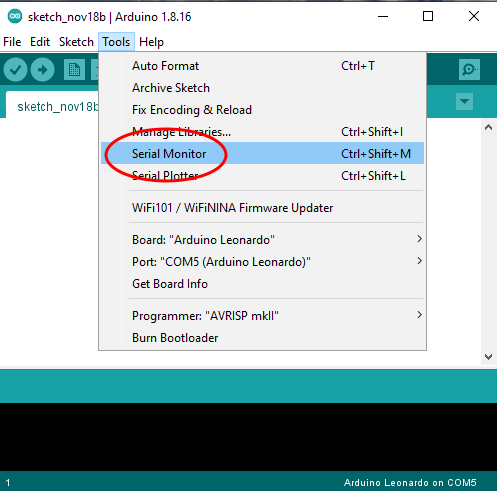The image size is (497, 491).
Task: Expand the Port: COM5 submenu
Action: [262, 262]
